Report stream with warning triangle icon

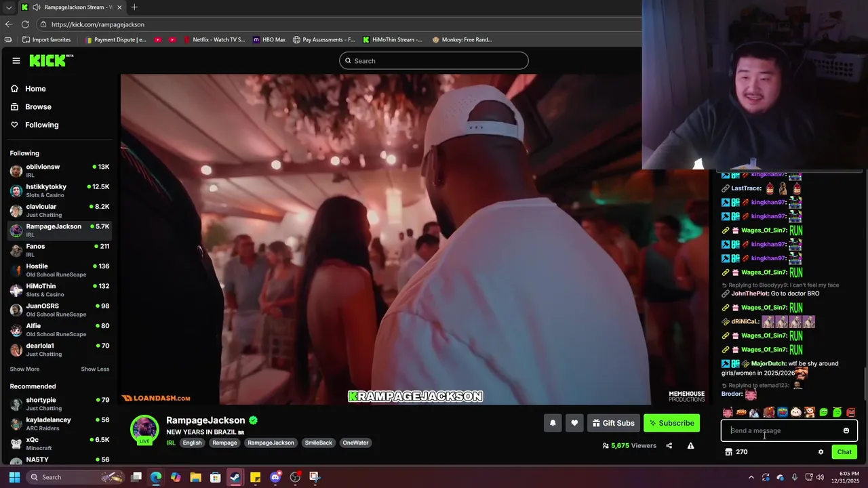coord(690,445)
